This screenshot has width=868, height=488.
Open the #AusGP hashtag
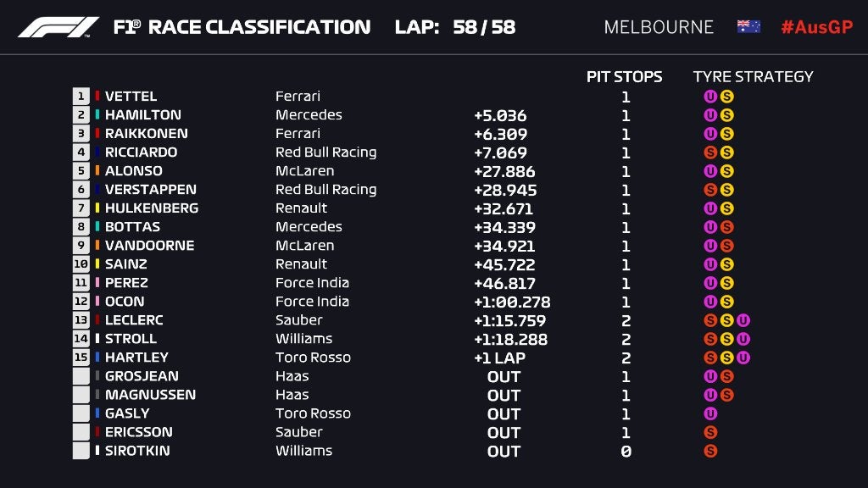click(x=816, y=27)
